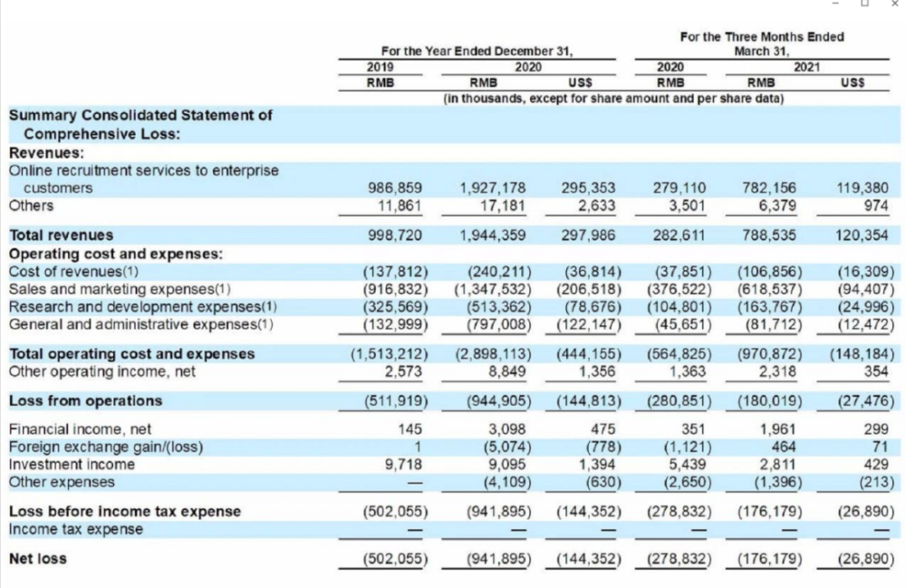Select the 'Others' row label
The width and height of the screenshot is (906, 588).
(31, 206)
